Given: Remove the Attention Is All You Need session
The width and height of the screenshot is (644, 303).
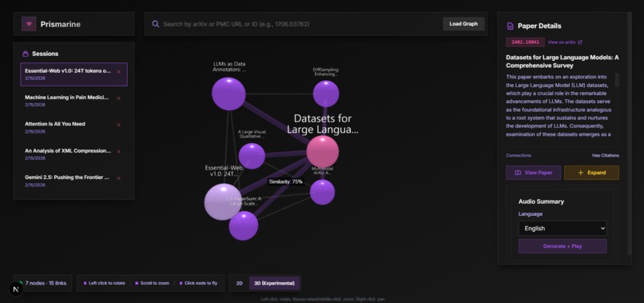Looking at the screenshot, I should [x=119, y=125].
